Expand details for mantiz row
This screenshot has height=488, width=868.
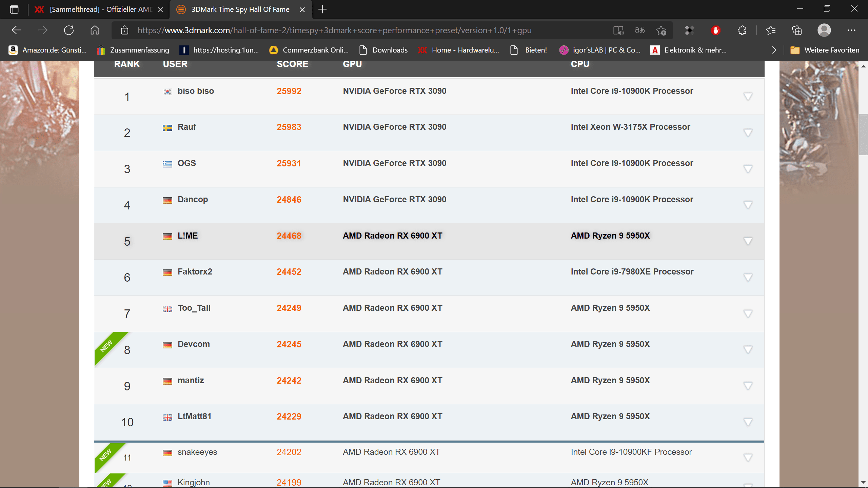coord(748,386)
